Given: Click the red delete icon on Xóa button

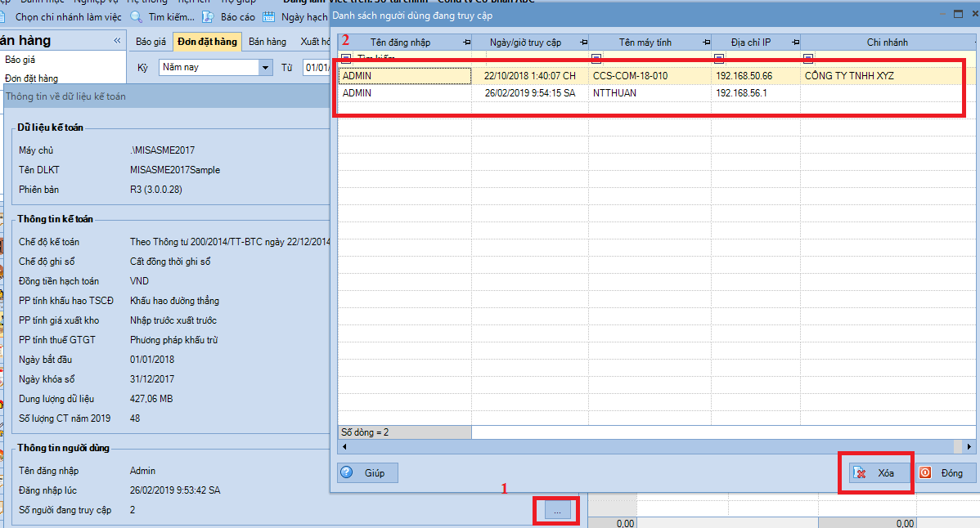Looking at the screenshot, I should tap(860, 473).
